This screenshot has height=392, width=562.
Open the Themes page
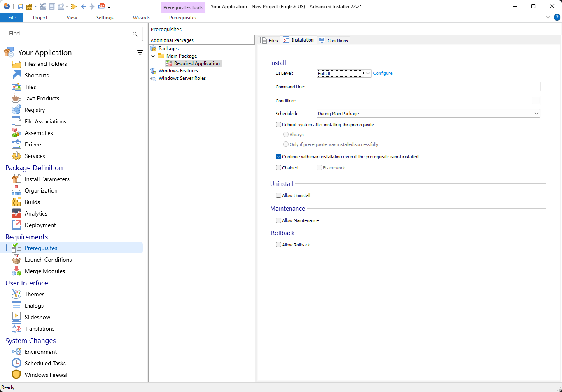coord(34,294)
